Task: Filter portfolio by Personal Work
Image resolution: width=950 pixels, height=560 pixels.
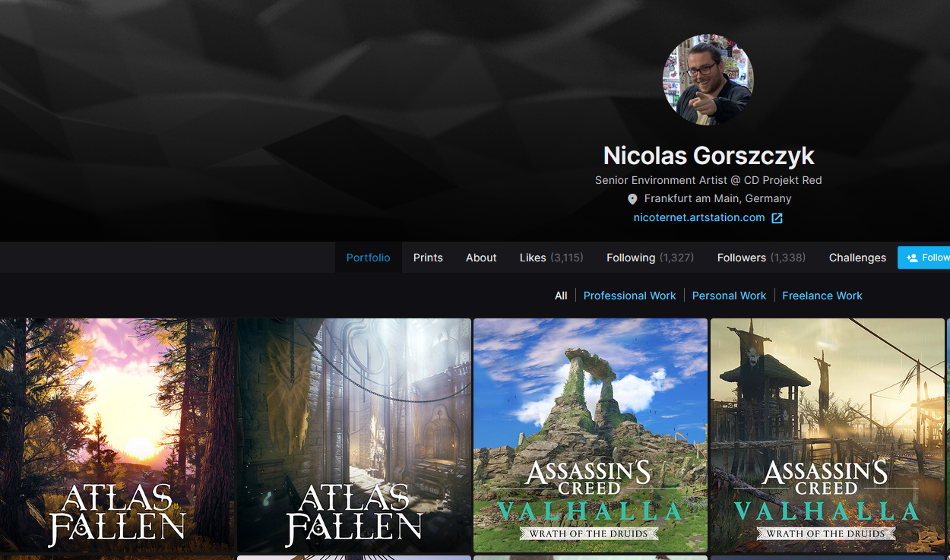Action: (729, 296)
